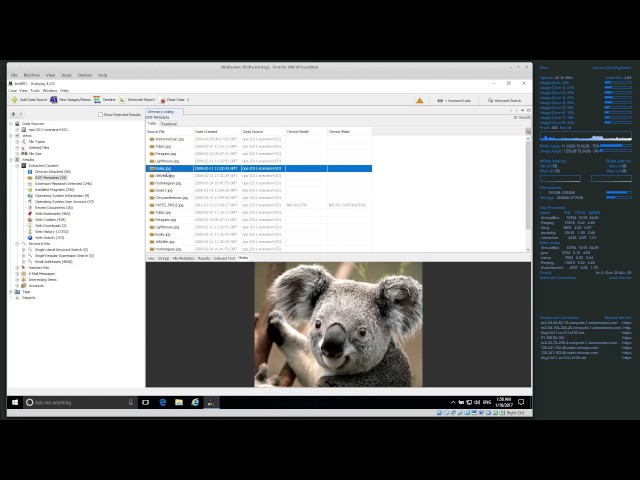Switch to the Hex viewer tab

[151, 258]
